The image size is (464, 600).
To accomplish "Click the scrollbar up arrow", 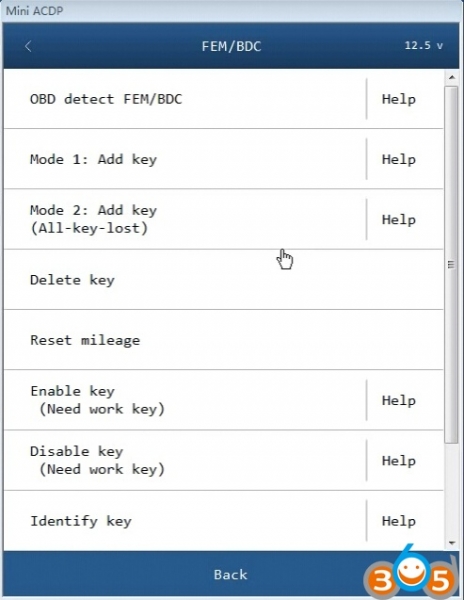I will click(x=452, y=78).
